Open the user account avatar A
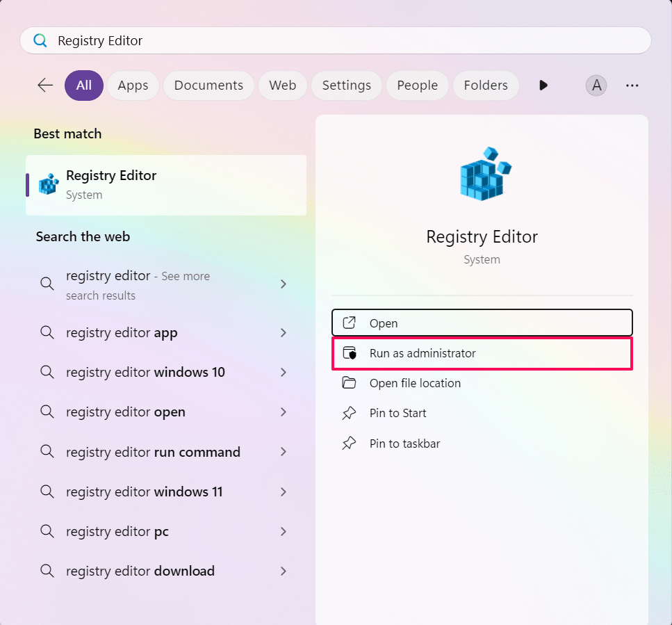This screenshot has width=672, height=625. 596,86
